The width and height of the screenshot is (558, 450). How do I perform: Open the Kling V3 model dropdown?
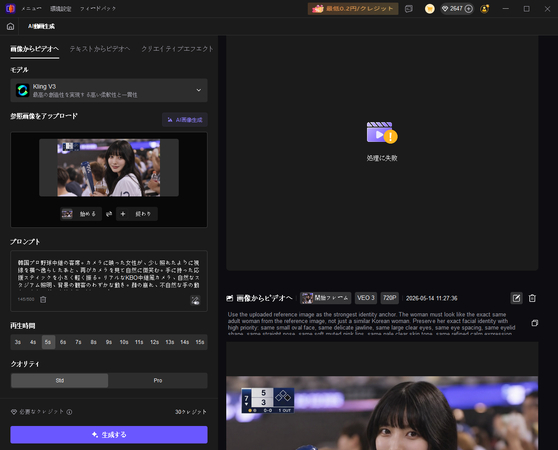(109, 90)
